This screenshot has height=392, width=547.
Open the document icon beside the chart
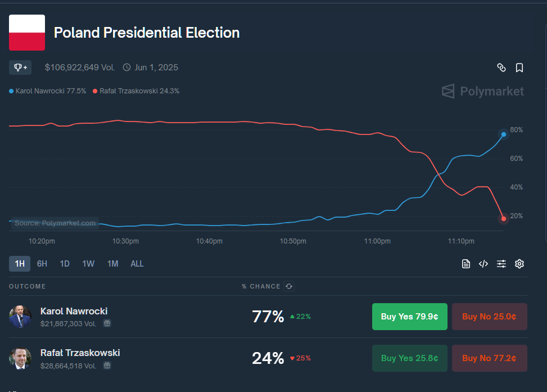tap(466, 264)
